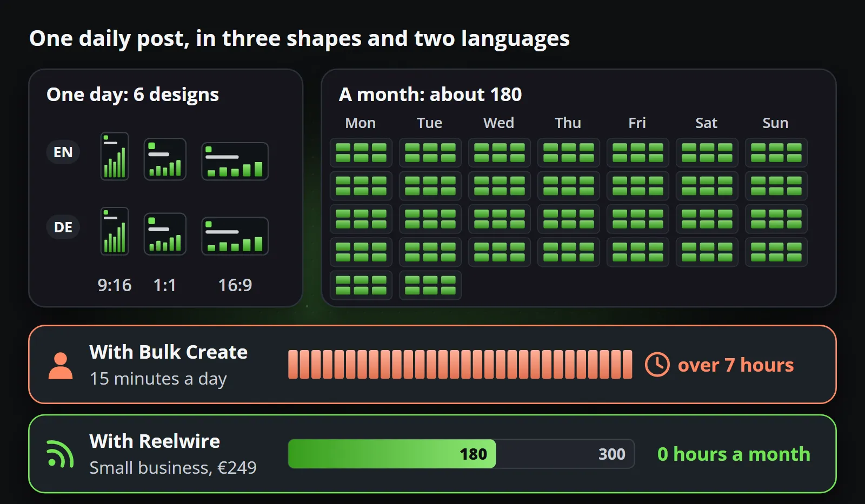Select the EN language badge

tap(63, 152)
